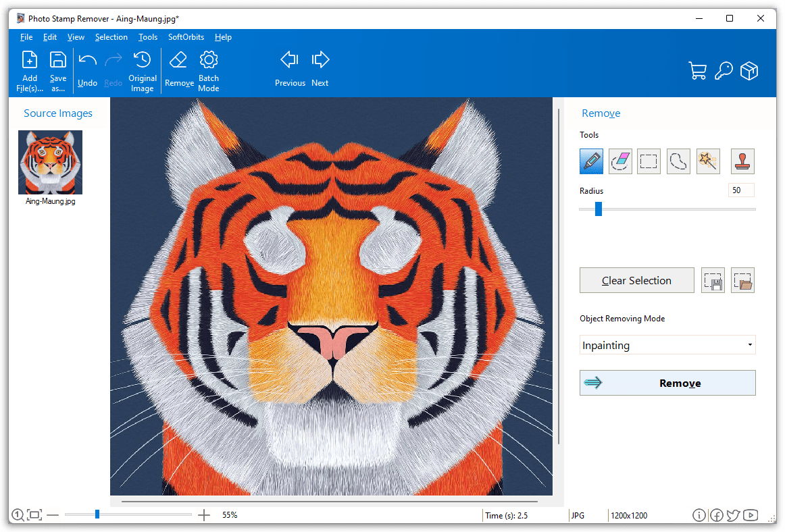Show the Original Image
This screenshot has width=785, height=532.
pos(142,71)
